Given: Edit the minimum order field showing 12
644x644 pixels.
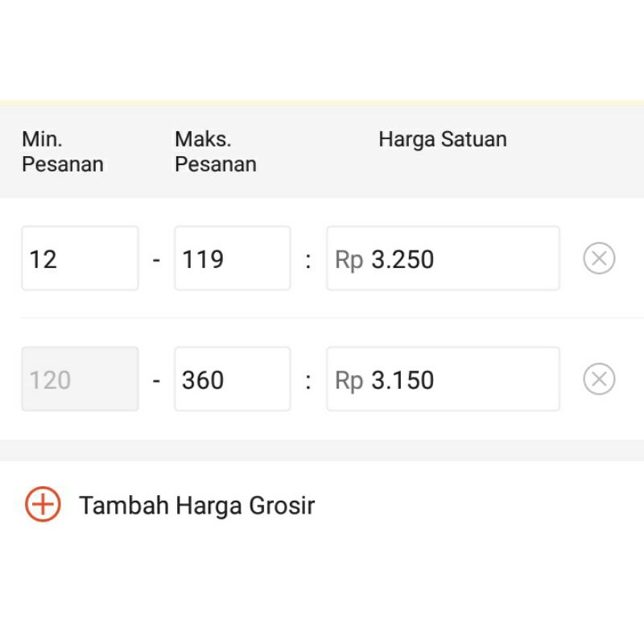Looking at the screenshot, I should [80, 258].
